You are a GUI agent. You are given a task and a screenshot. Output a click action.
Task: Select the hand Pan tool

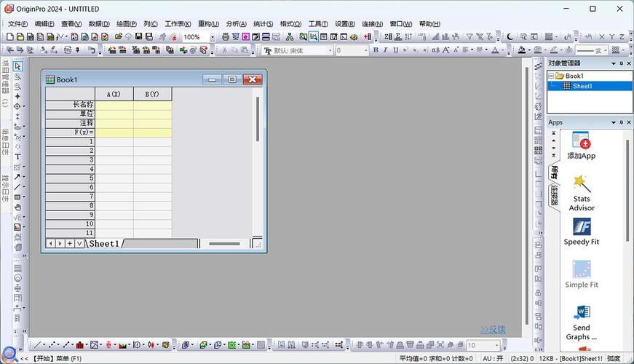tap(17, 207)
